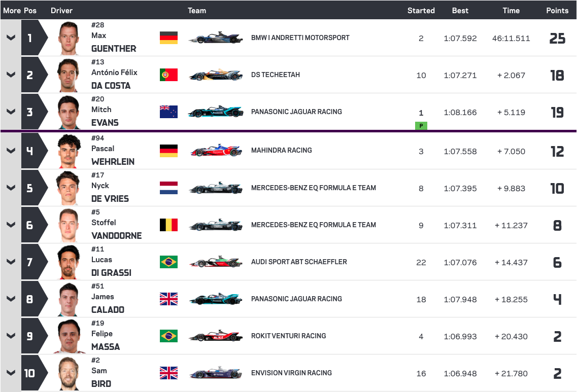Viewport: 577px width, 392px height.
Task: Click the Started column header
Action: point(421,10)
